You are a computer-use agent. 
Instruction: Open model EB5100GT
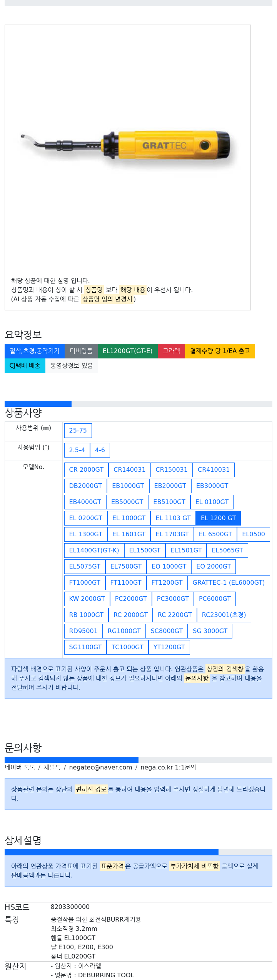click(169, 502)
